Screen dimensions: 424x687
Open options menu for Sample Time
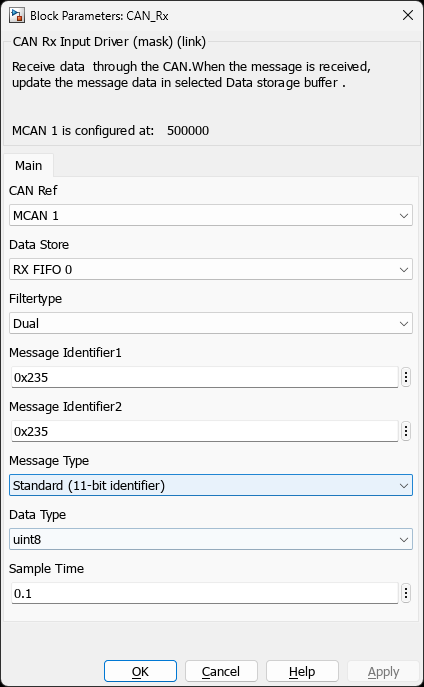tap(406, 594)
